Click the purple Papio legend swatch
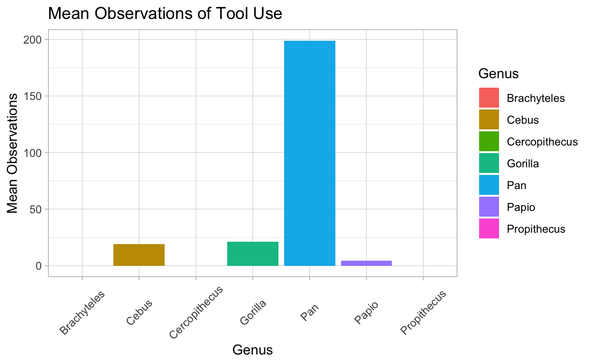 click(489, 207)
